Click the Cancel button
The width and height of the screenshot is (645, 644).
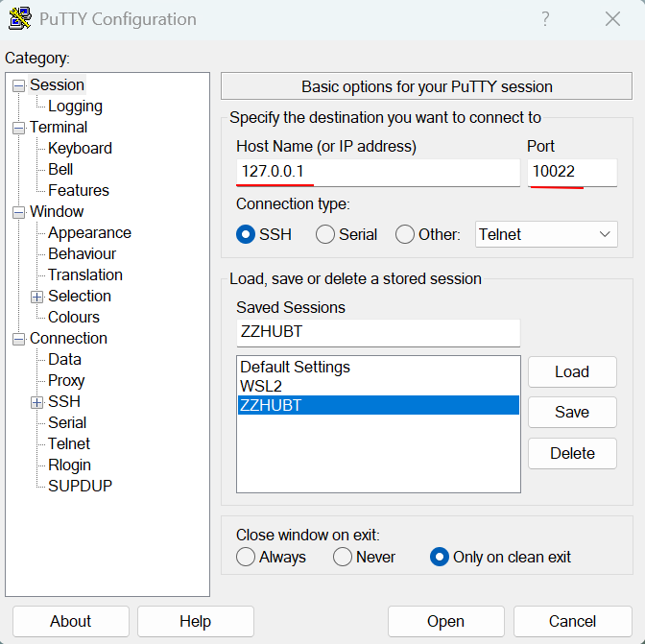(x=572, y=621)
